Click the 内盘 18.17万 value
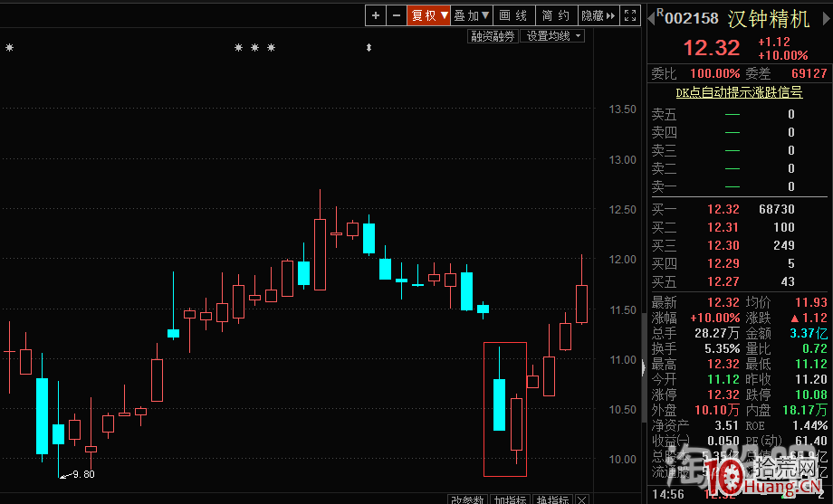 coord(805,410)
